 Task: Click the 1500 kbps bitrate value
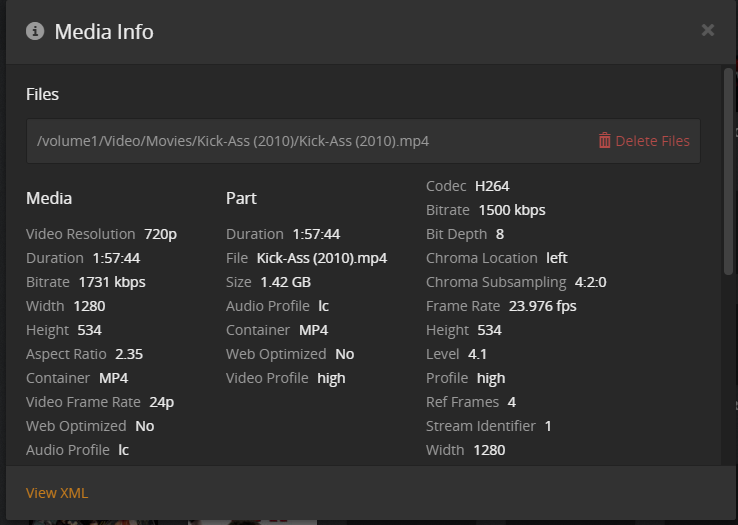point(512,210)
